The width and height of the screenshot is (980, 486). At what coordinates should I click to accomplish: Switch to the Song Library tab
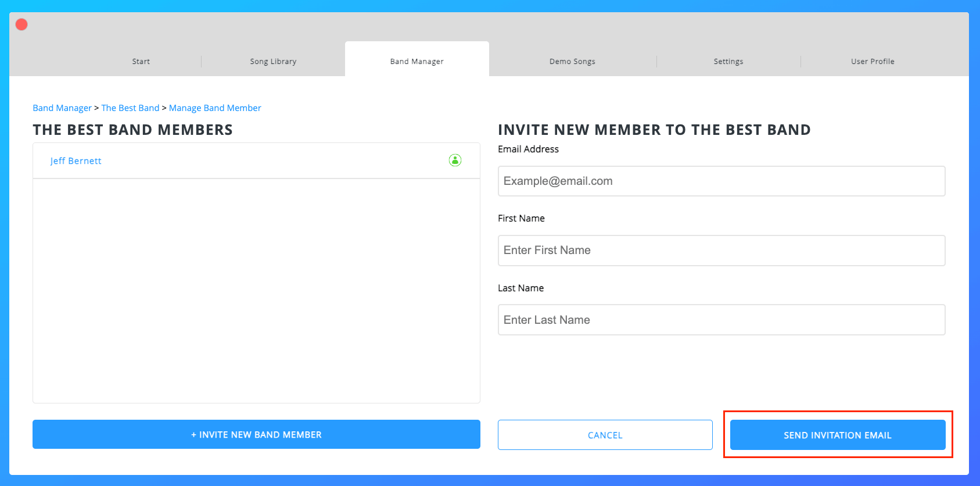pos(273,61)
